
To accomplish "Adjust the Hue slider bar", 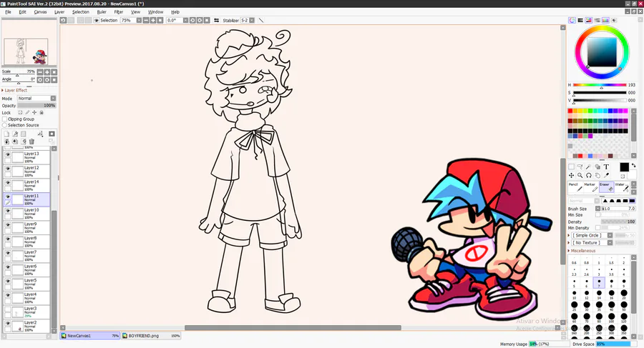I will tap(600, 85).
